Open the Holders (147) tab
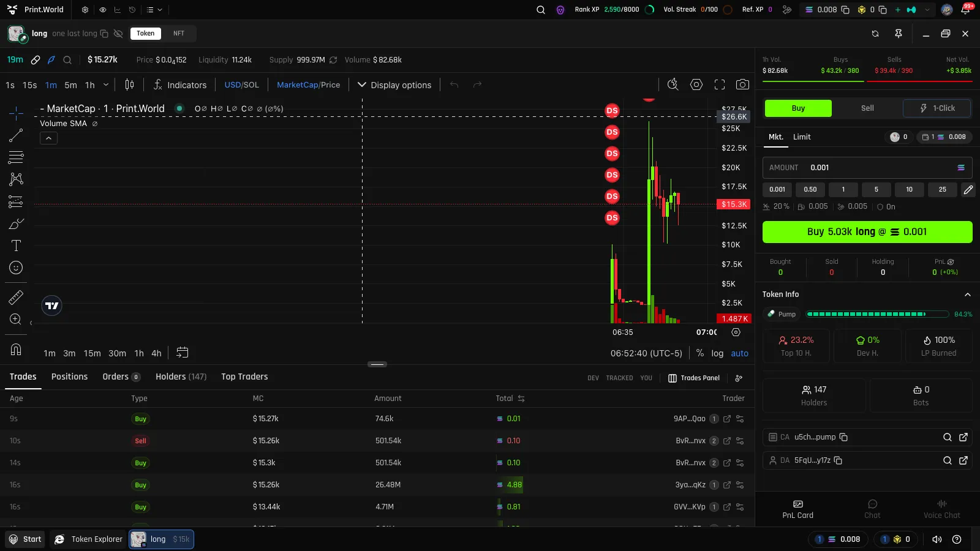This screenshot has width=980, height=551. [181, 377]
